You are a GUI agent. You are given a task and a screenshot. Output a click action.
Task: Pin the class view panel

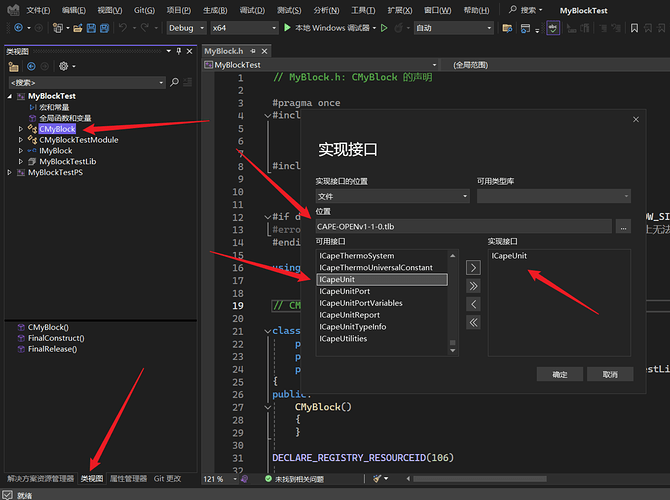(179, 51)
